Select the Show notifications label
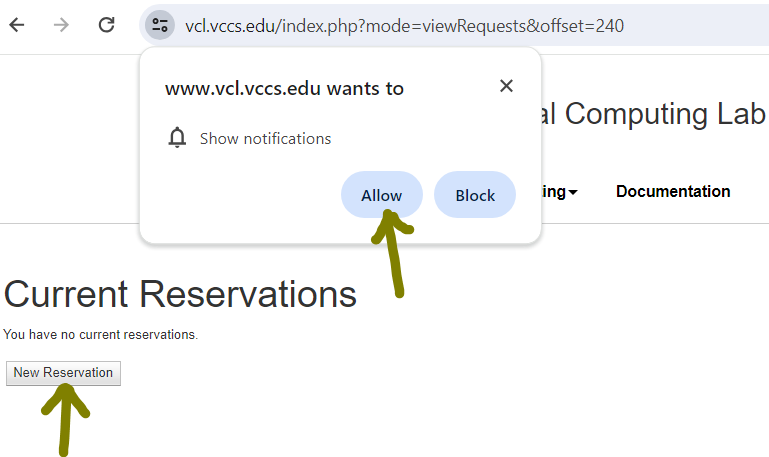Image resolution: width=769 pixels, height=457 pixels. (265, 139)
